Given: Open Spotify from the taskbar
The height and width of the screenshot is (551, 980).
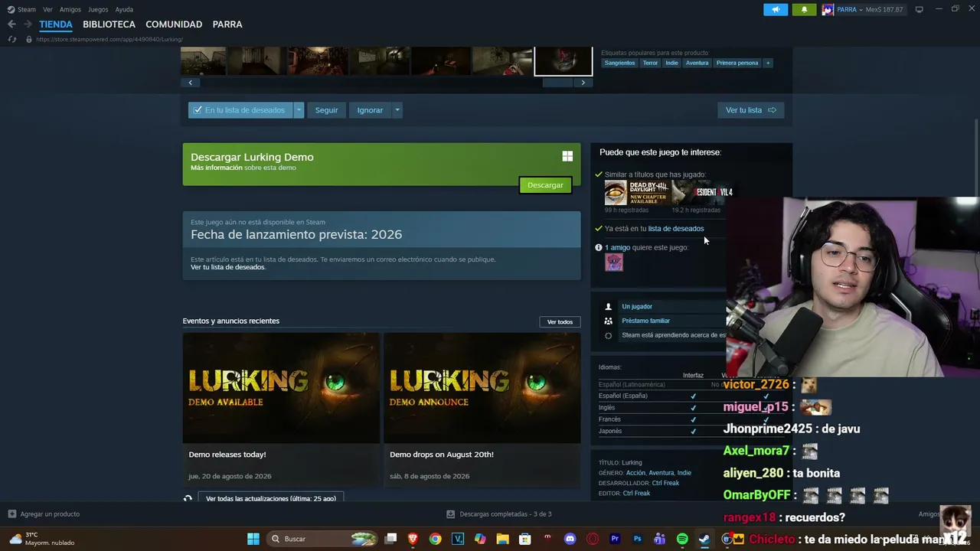Looking at the screenshot, I should (682, 539).
